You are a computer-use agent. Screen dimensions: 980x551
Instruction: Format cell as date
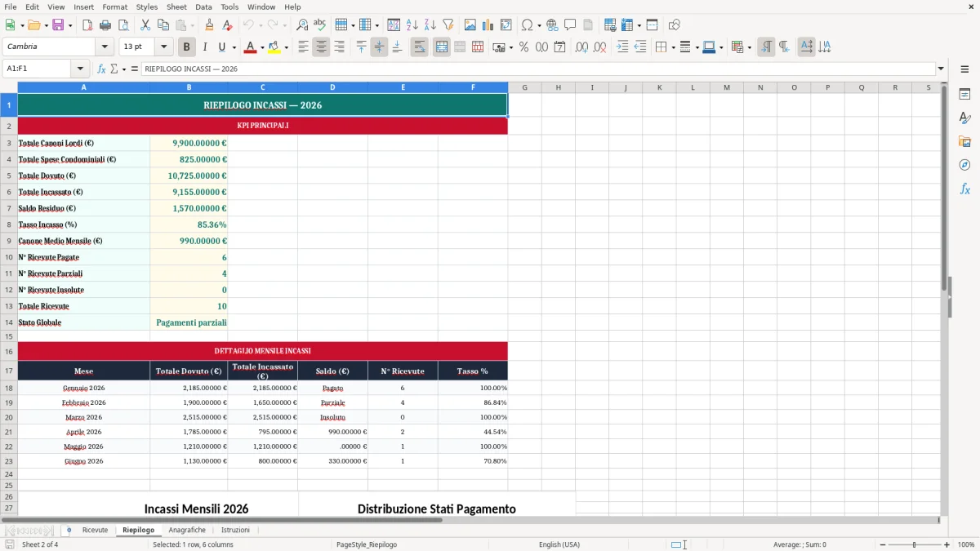pos(559,47)
